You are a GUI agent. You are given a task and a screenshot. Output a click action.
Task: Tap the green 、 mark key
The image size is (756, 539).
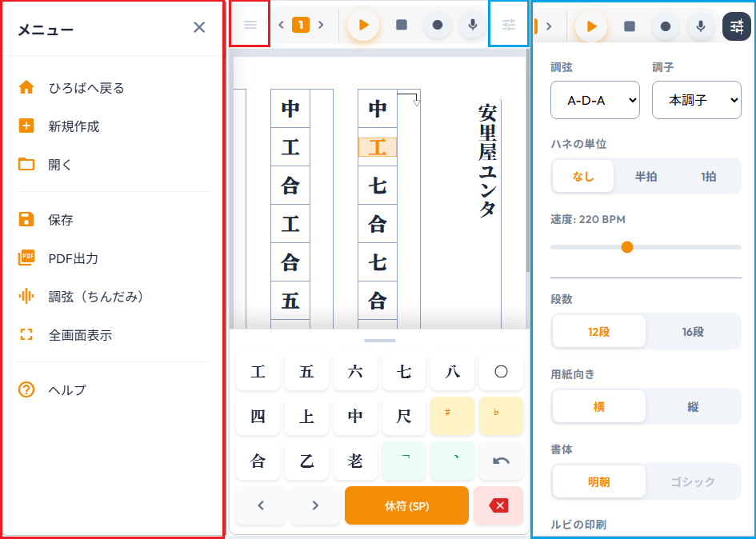(453, 461)
